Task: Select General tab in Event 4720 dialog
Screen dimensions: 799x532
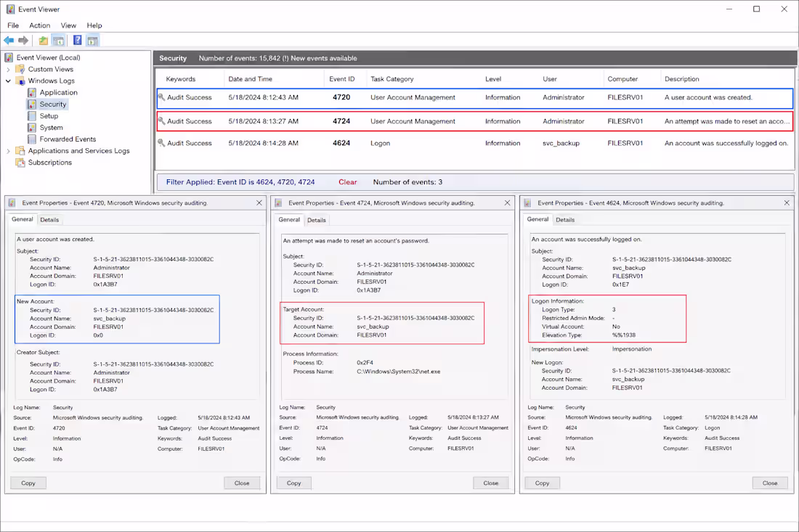Action: [23, 219]
